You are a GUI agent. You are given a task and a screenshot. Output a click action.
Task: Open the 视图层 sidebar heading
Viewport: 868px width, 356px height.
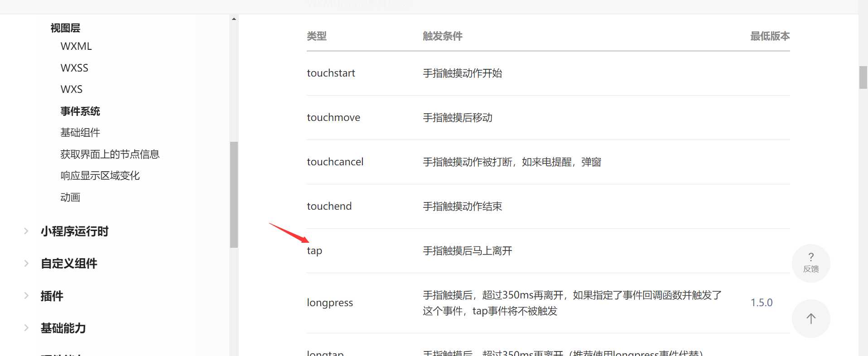click(x=65, y=28)
